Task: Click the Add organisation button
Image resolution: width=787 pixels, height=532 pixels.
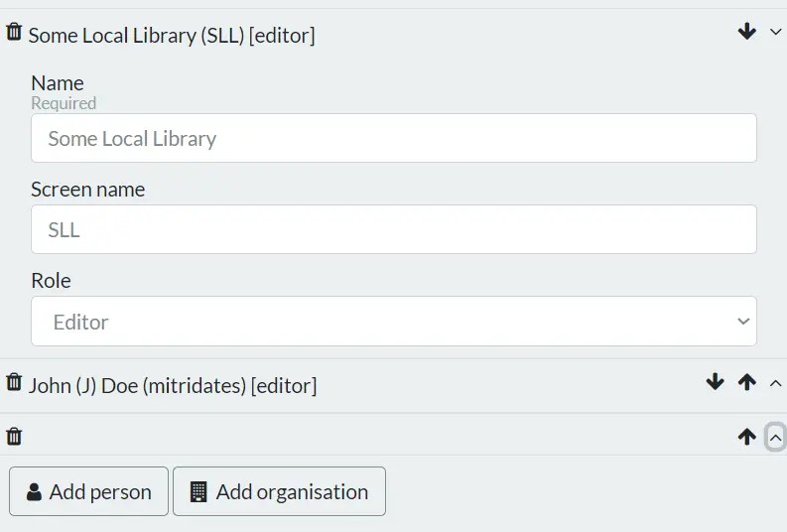Action: (x=279, y=491)
